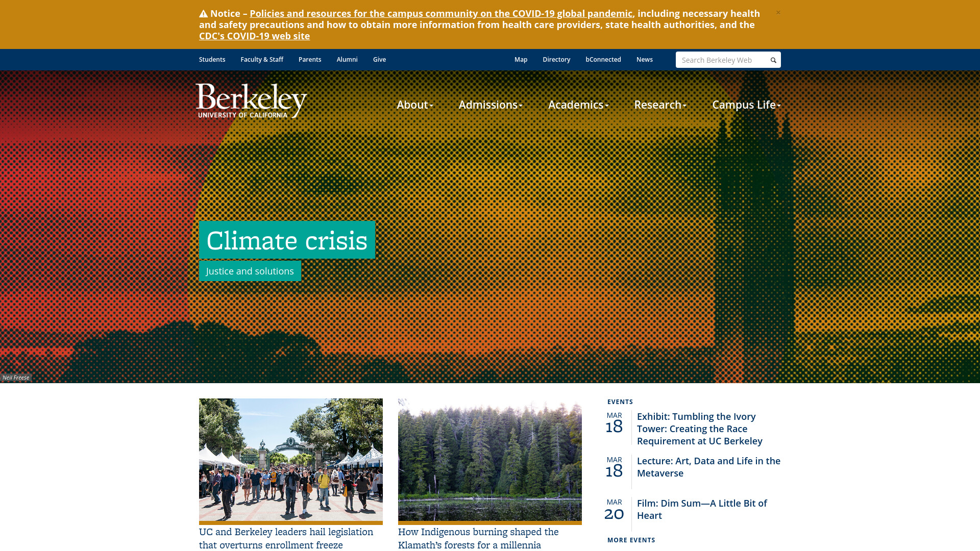Screen dimensions: 980x551
Task: Read the Indigenous burning Klamath forests story
Action: pyautogui.click(x=478, y=539)
